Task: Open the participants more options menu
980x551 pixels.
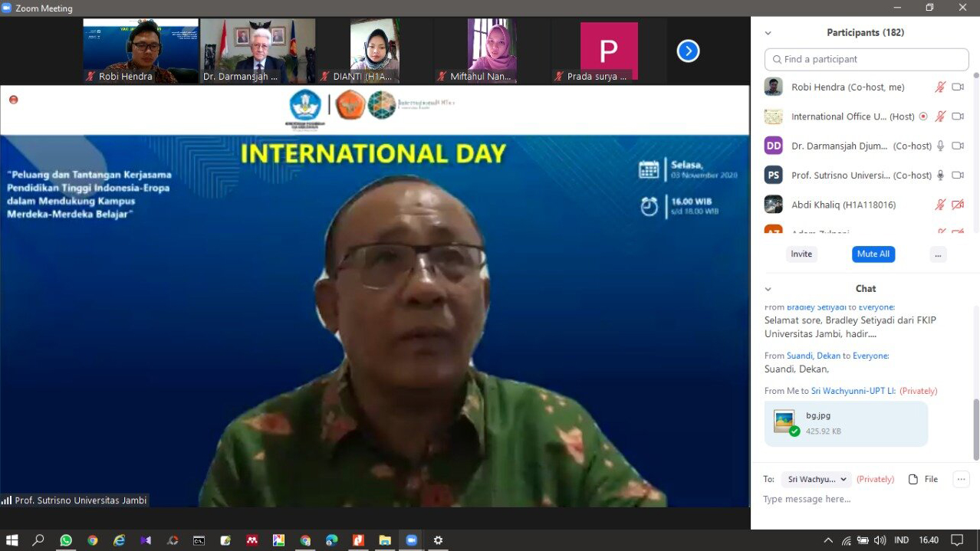Action: click(938, 254)
